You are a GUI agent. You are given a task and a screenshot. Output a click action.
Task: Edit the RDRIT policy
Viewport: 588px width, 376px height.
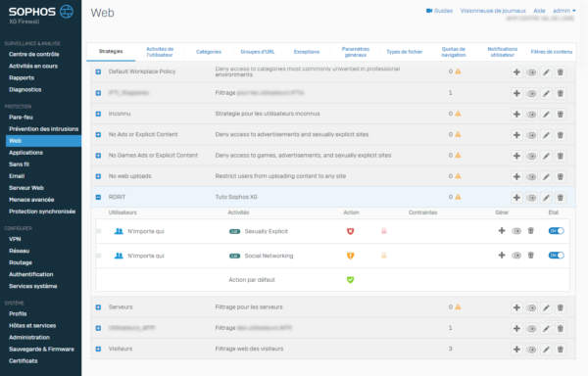pos(546,198)
